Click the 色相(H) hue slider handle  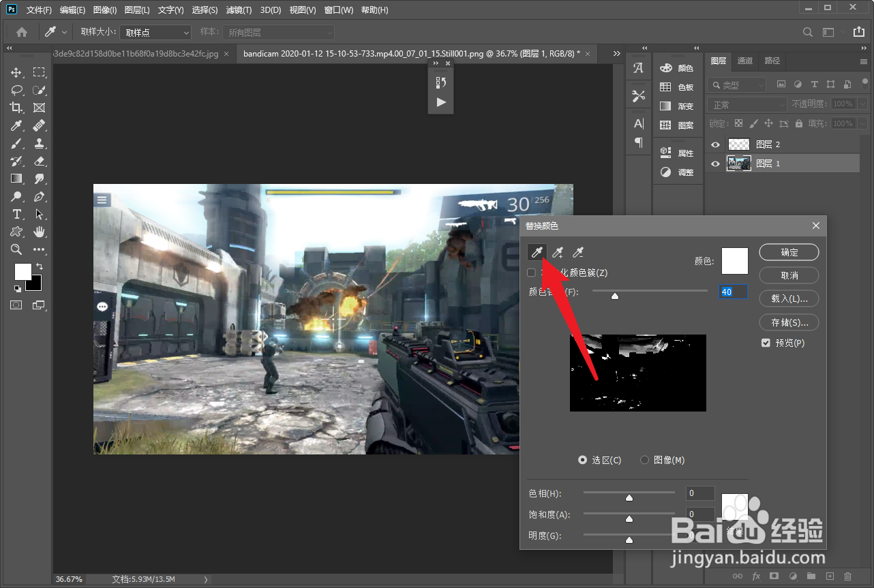[x=629, y=497]
